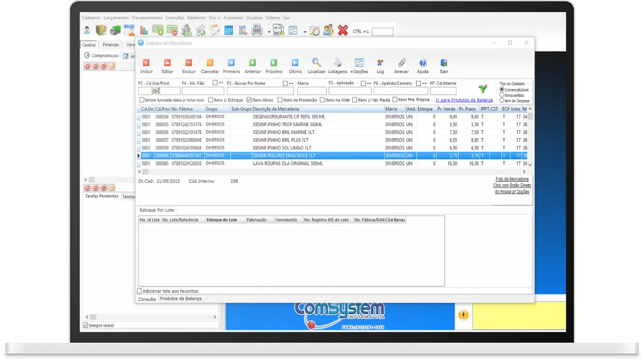Select Comercializável radio button

[x=502, y=90]
